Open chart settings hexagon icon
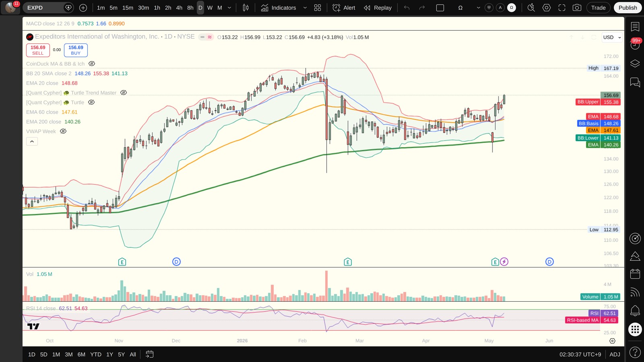The image size is (644, 362). (x=547, y=8)
